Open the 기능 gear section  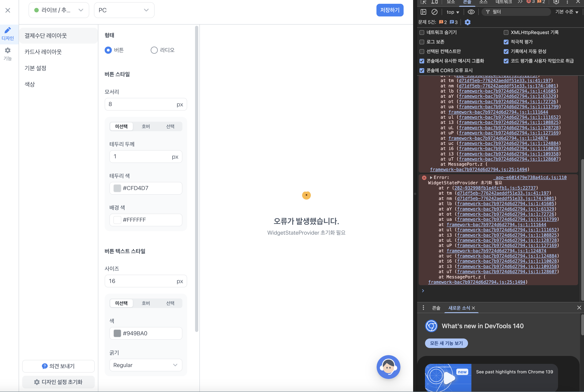coord(8,54)
